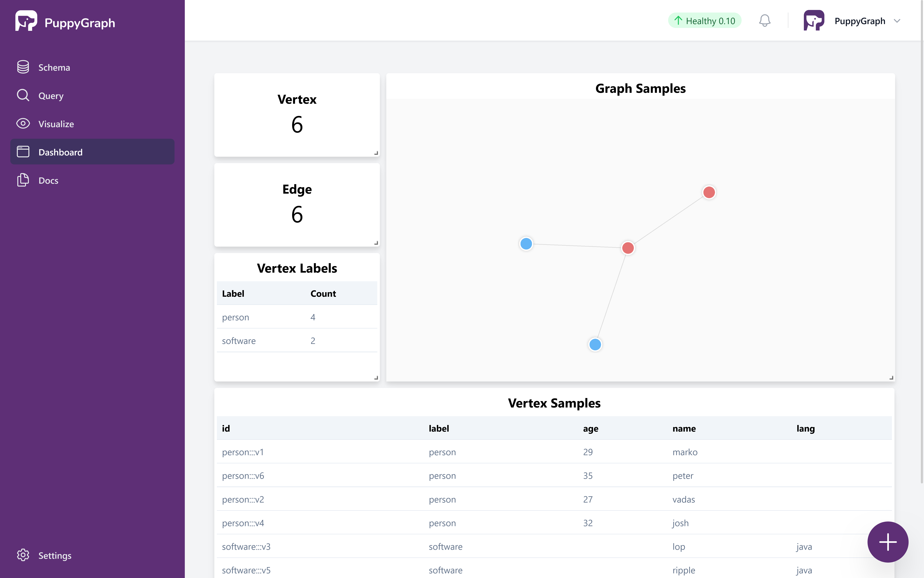Click the person row in Vertex Labels
Image resolution: width=924 pixels, height=578 pixels.
(x=297, y=317)
